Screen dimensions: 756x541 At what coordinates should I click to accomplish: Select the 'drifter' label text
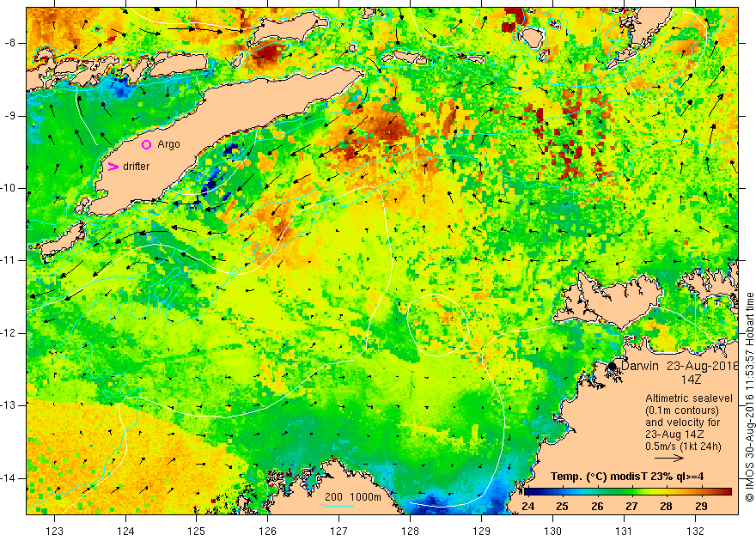point(137,167)
